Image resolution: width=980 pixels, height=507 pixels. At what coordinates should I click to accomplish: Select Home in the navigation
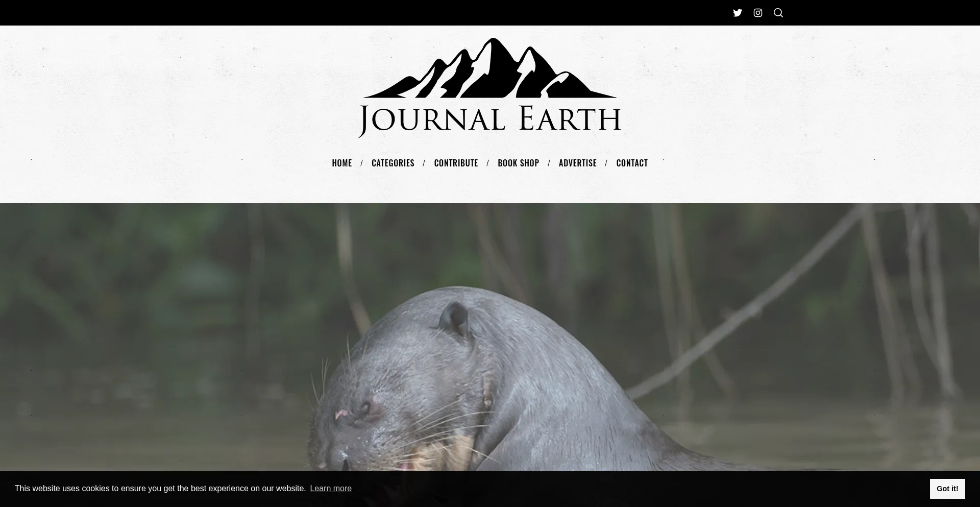tap(341, 163)
